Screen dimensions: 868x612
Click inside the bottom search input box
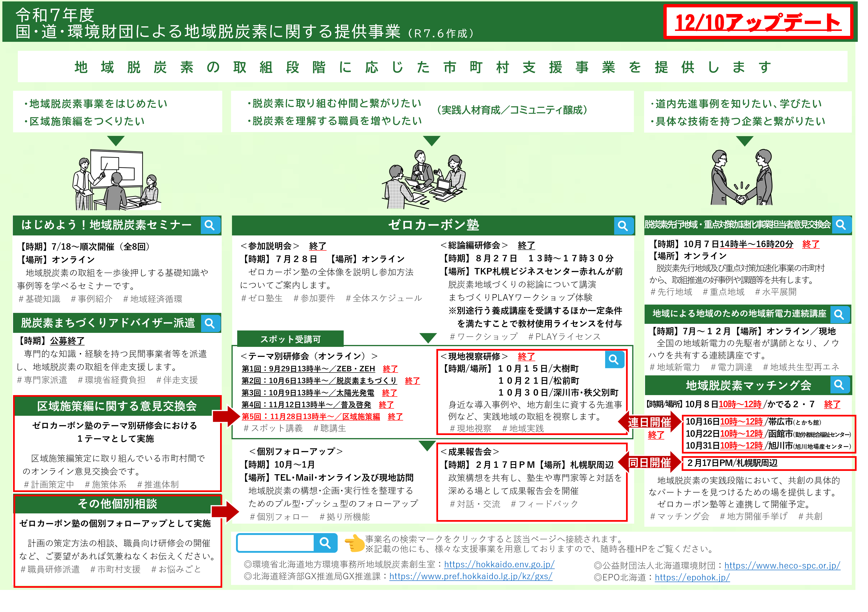(276, 543)
